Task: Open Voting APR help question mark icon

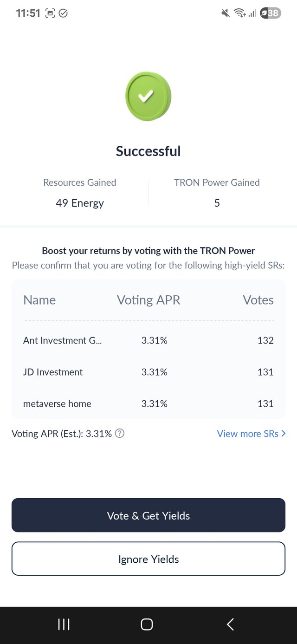Action: pos(120,434)
